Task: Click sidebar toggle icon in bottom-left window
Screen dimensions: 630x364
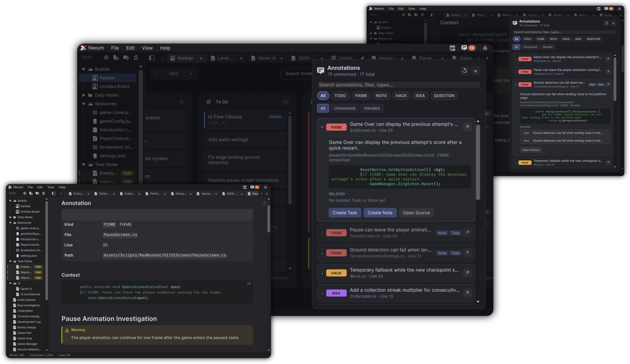Action: (x=54, y=193)
